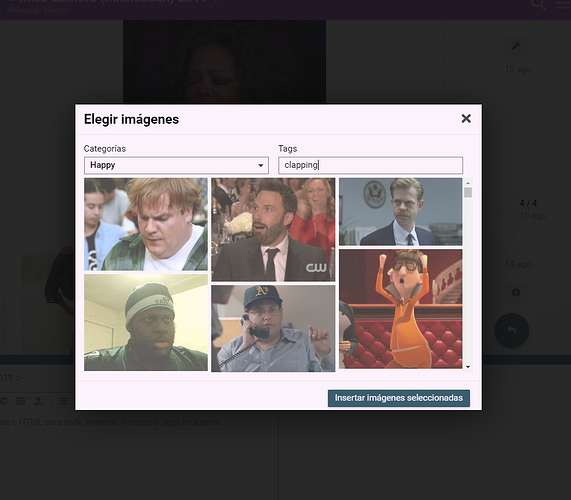Select the man on phone with cap GIF

(273, 328)
